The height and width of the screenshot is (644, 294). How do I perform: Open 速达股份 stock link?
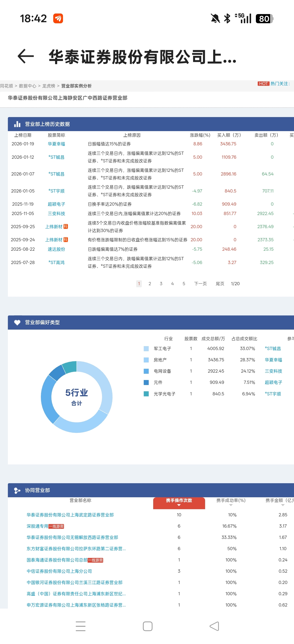click(57, 249)
